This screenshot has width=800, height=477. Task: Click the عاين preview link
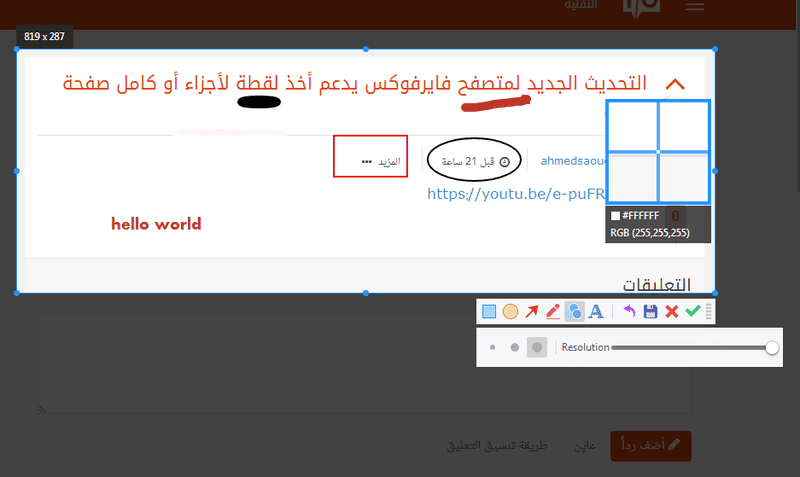(x=585, y=445)
